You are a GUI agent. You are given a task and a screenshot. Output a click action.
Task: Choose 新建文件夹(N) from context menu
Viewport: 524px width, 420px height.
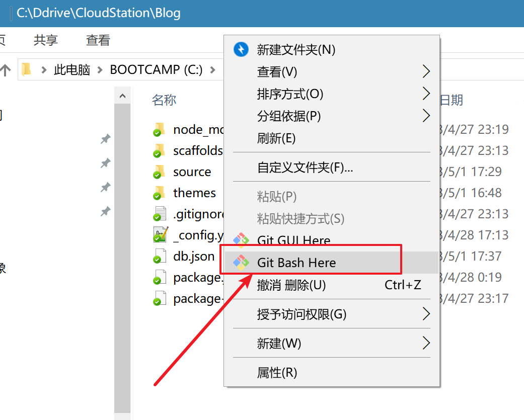click(x=331, y=49)
